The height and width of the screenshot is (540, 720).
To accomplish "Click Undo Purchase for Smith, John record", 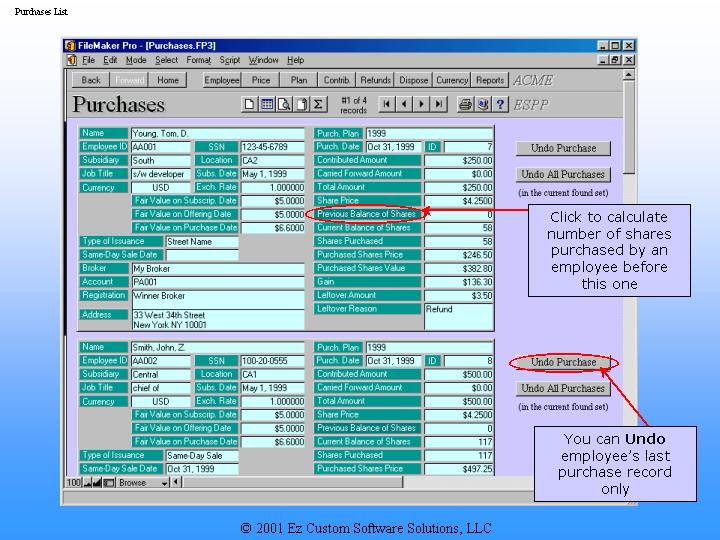I will (x=563, y=362).
